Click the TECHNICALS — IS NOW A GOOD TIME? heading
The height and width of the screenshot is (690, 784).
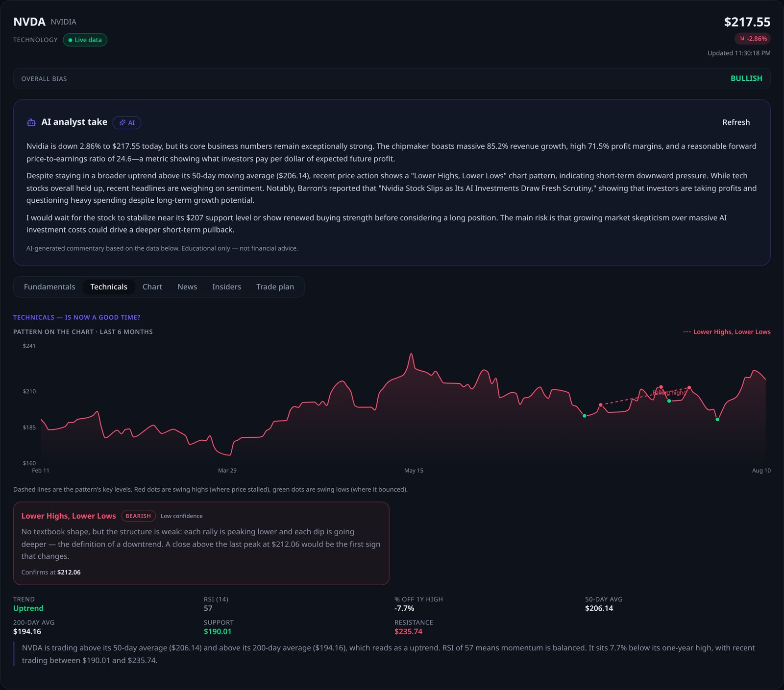click(x=77, y=317)
